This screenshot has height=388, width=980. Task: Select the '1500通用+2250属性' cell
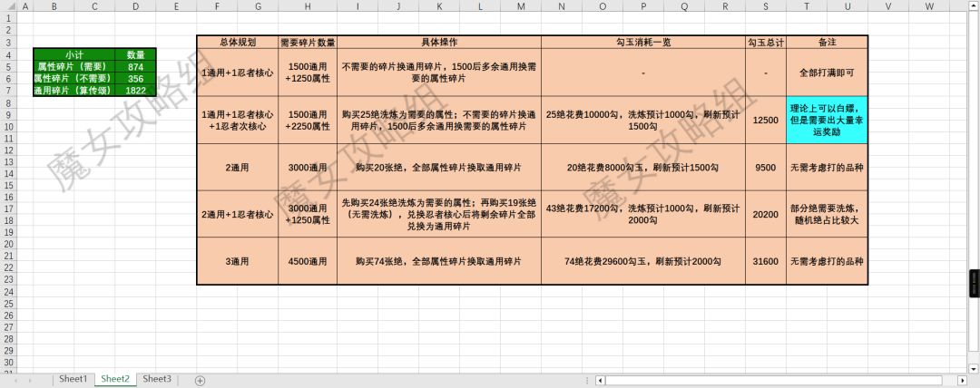point(308,120)
